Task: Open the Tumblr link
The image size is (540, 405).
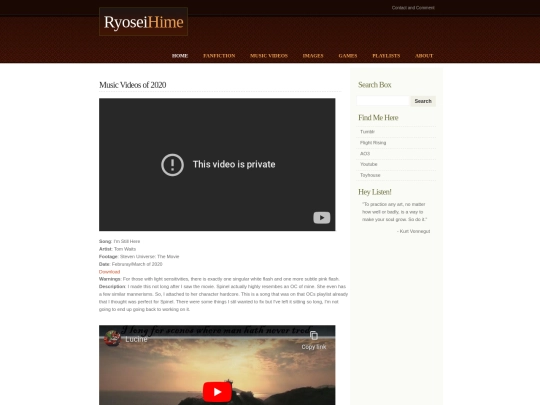Action: point(367,132)
